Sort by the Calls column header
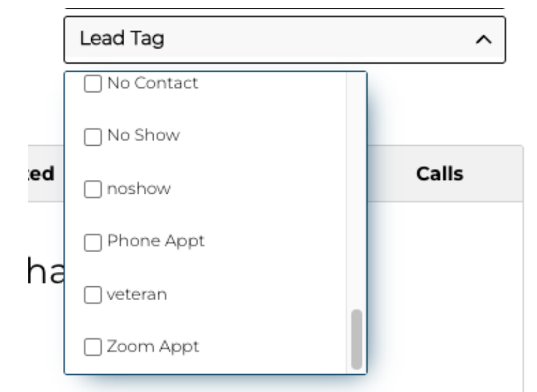The height and width of the screenshot is (392, 537). pyautogui.click(x=439, y=174)
